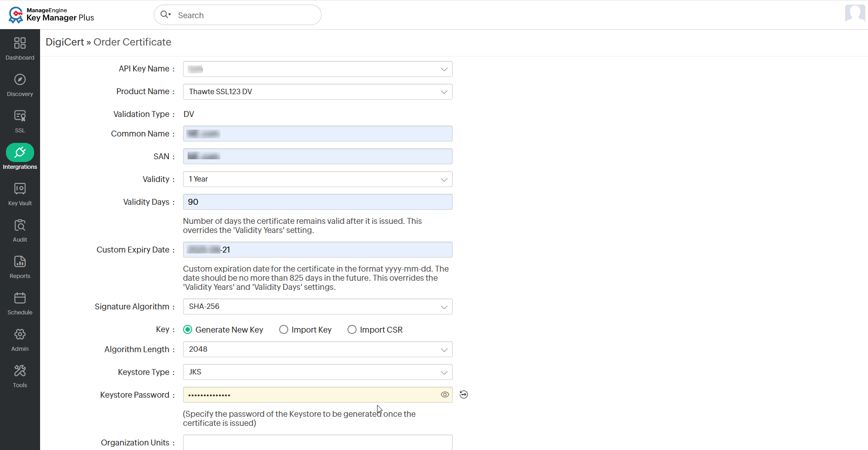Image resolution: width=868 pixels, height=450 pixels.
Task: Select the Generate New Key option
Action: coord(188,329)
